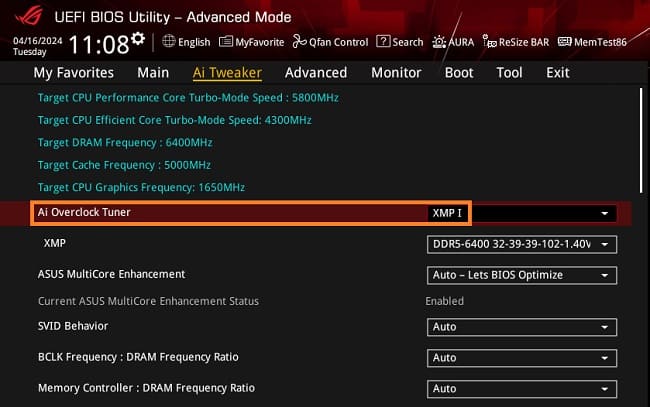Image resolution: width=650 pixels, height=407 pixels.
Task: Click the XMP setting label
Action: click(x=54, y=243)
